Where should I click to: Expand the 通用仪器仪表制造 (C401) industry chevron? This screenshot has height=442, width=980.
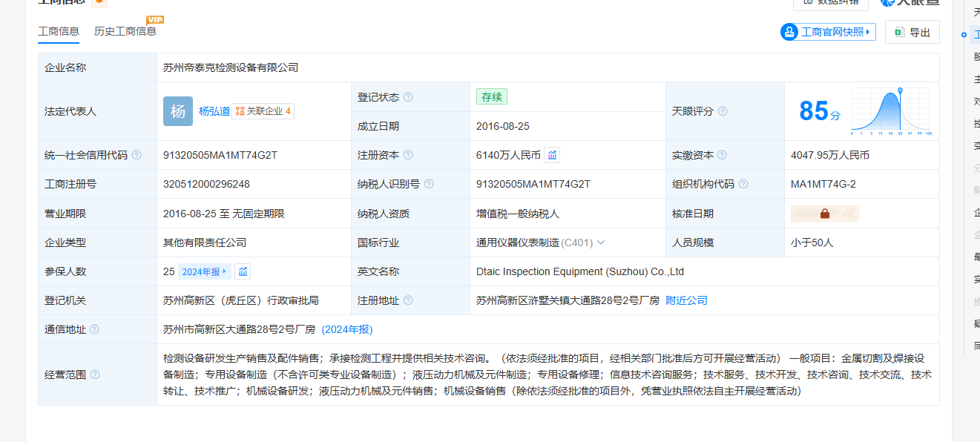click(601, 243)
